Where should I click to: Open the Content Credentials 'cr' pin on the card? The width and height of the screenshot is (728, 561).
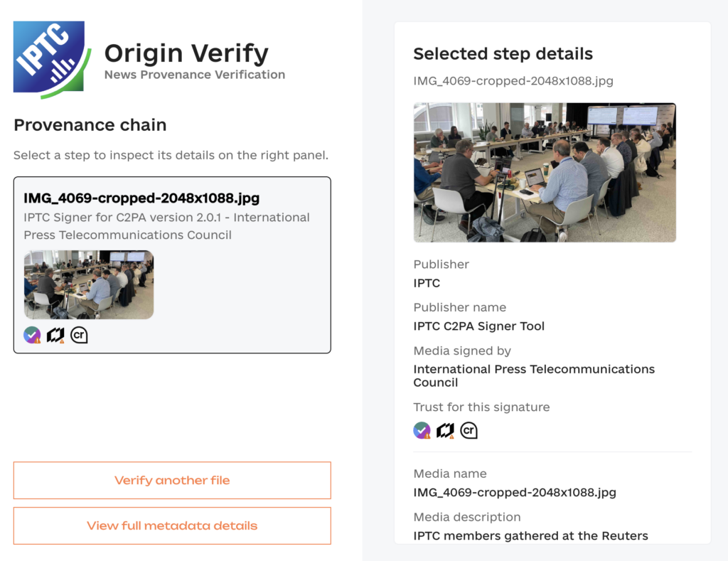point(79,334)
